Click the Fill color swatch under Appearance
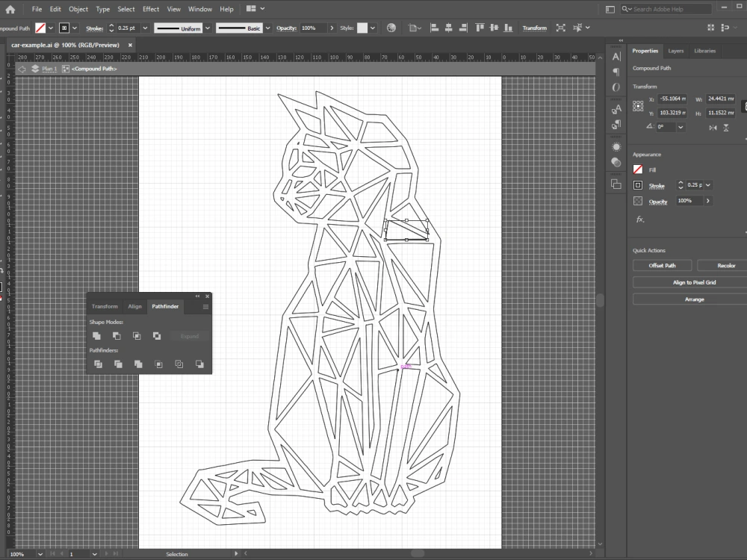 (x=638, y=169)
